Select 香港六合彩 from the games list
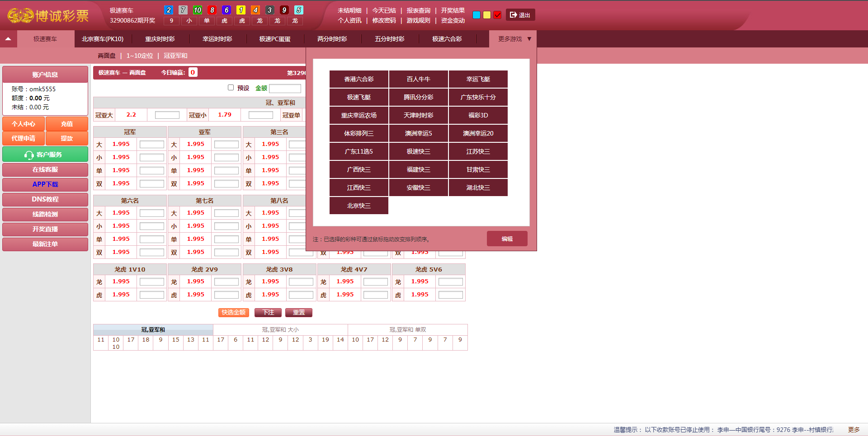868x436 pixels. (359, 79)
